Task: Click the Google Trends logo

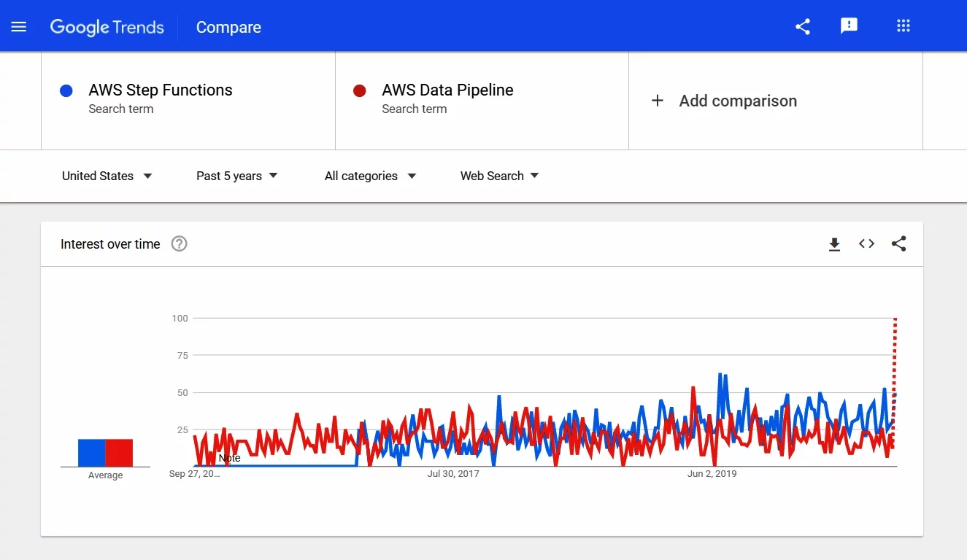Action: [x=107, y=28]
